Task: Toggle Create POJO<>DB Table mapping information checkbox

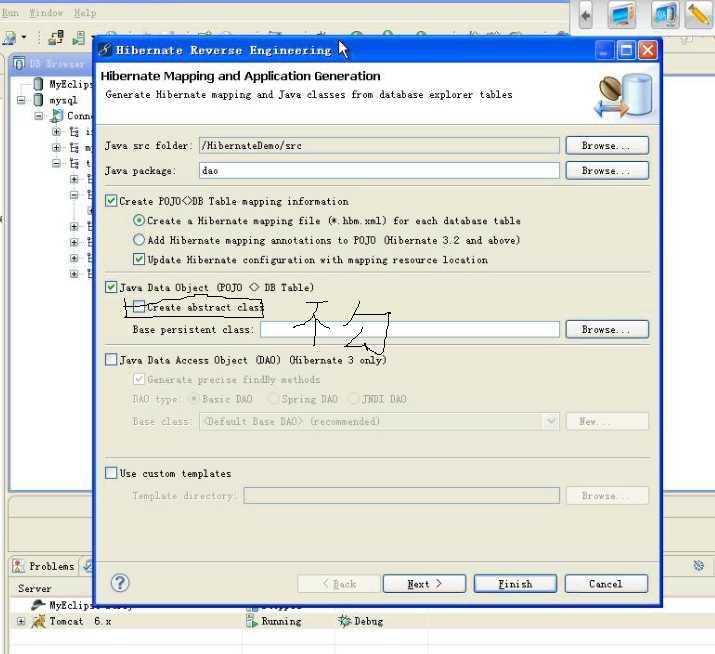Action: [x=111, y=201]
